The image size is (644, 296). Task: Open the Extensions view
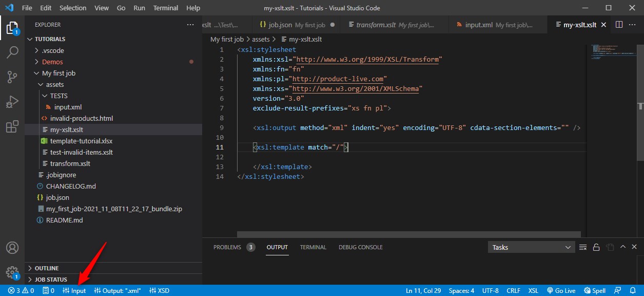[x=12, y=126]
